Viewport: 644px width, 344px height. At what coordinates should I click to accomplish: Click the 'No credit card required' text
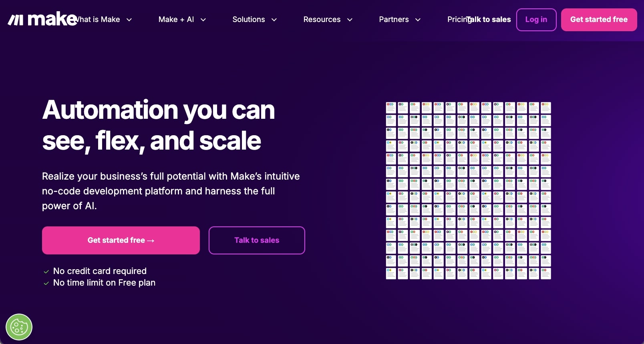tap(100, 271)
